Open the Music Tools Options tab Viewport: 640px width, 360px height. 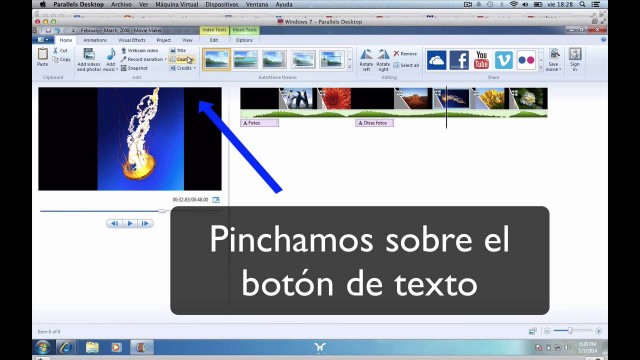click(x=244, y=40)
